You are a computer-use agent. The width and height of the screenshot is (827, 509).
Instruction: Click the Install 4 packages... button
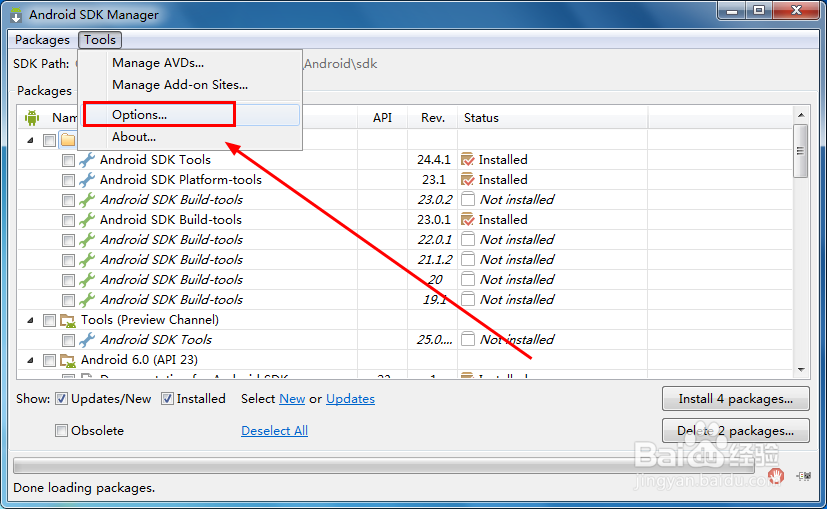click(735, 399)
